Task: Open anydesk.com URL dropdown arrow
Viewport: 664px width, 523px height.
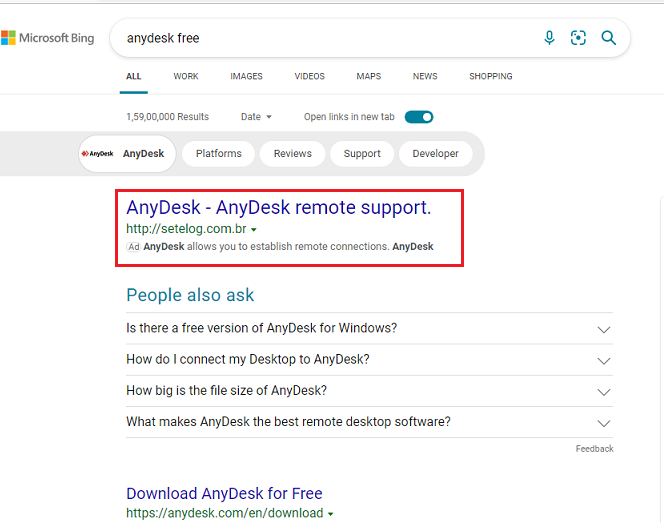Action: coord(330,514)
